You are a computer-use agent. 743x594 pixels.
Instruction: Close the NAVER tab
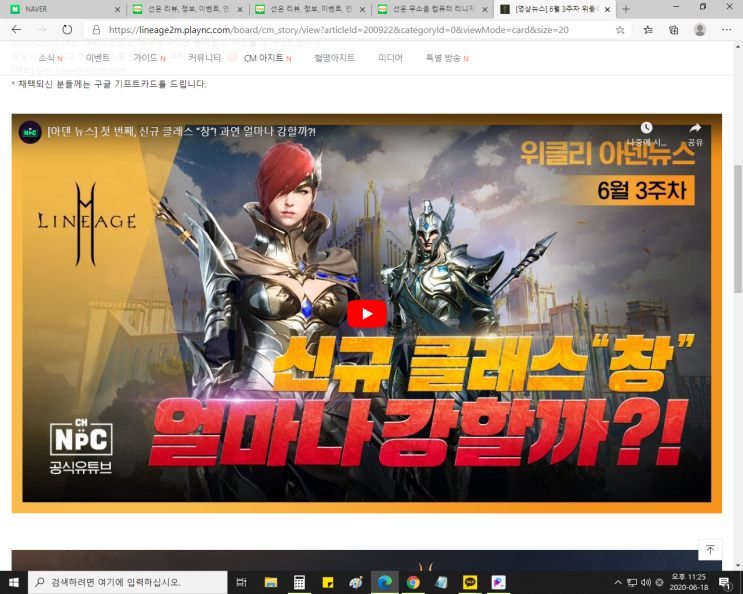[118, 9]
